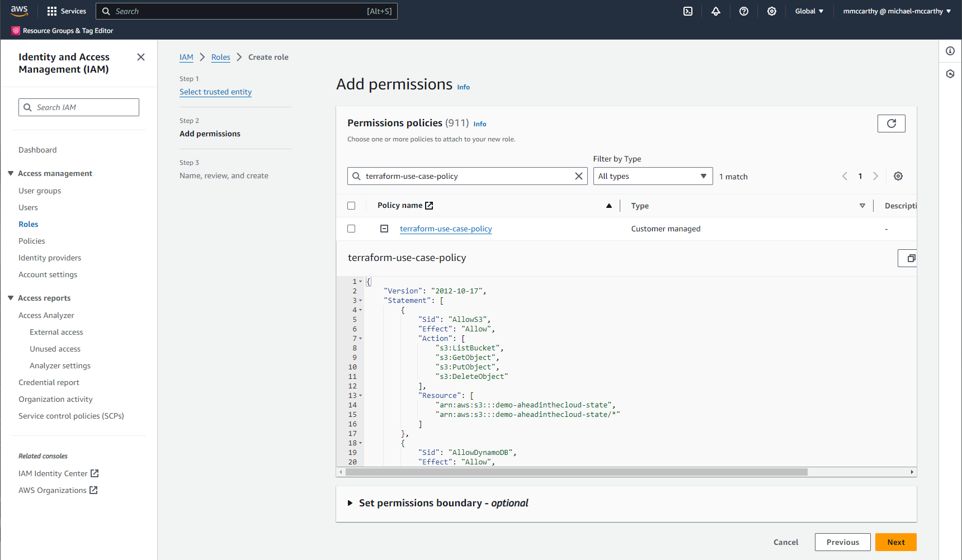Screen dimensions: 962x560
Task: Fold the Action array at line 7
Action: [361, 339]
